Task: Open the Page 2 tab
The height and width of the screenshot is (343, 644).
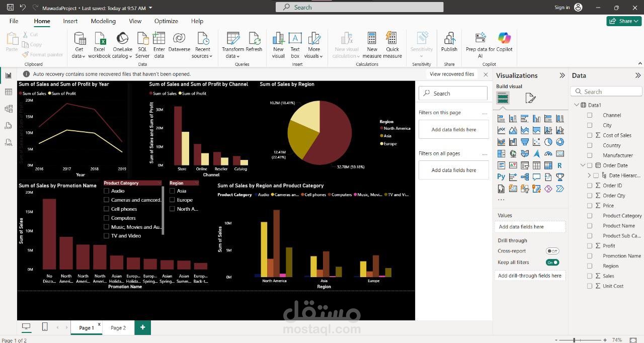Action: [x=118, y=327]
